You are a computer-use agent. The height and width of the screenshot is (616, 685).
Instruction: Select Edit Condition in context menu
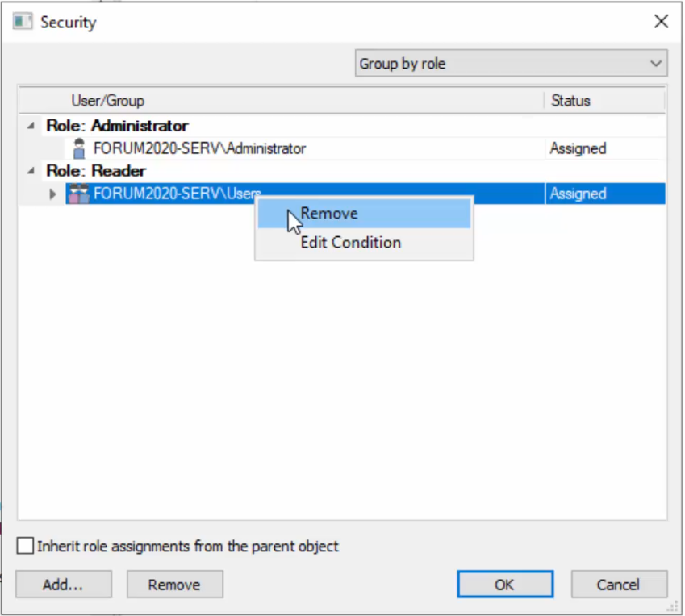click(x=350, y=242)
